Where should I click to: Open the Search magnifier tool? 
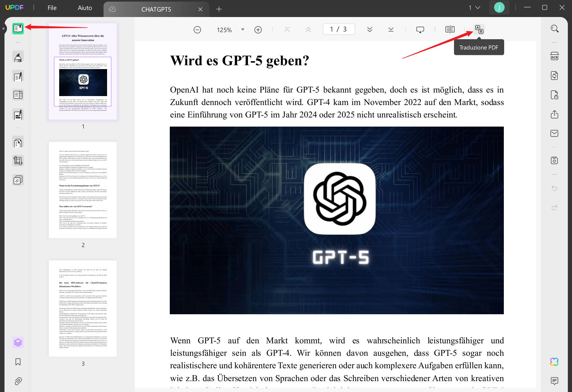coord(555,29)
